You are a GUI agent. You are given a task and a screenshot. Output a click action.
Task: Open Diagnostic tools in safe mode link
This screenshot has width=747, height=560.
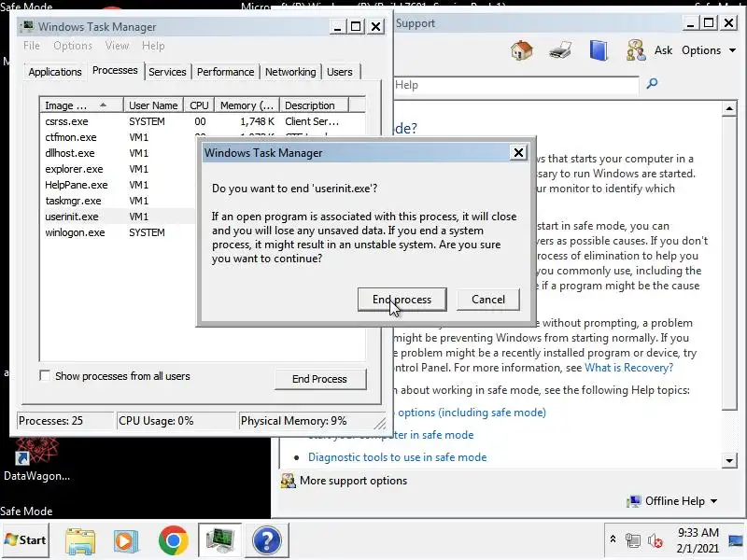point(397,457)
